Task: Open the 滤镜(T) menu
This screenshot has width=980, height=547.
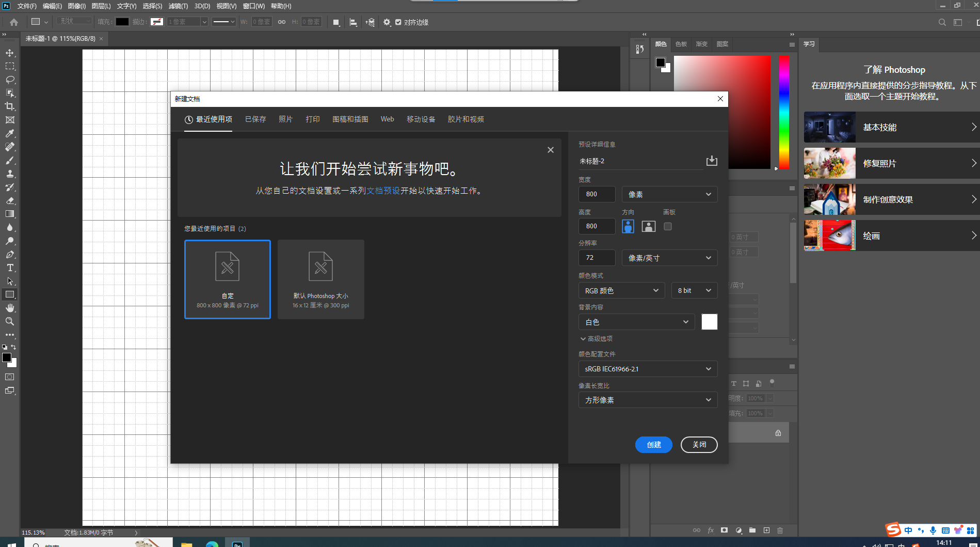Action: tap(178, 6)
